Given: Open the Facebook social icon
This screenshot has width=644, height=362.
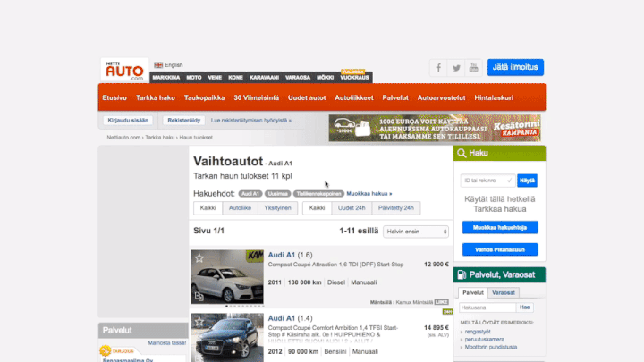Looking at the screenshot, I should click(x=438, y=68).
